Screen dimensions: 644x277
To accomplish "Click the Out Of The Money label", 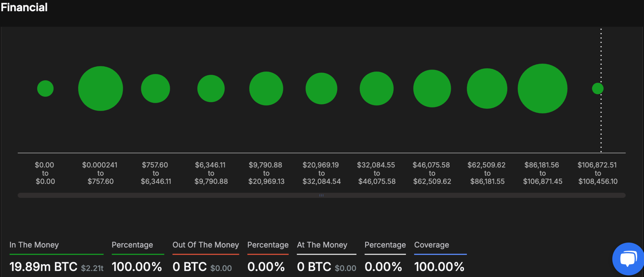I will (x=206, y=245).
